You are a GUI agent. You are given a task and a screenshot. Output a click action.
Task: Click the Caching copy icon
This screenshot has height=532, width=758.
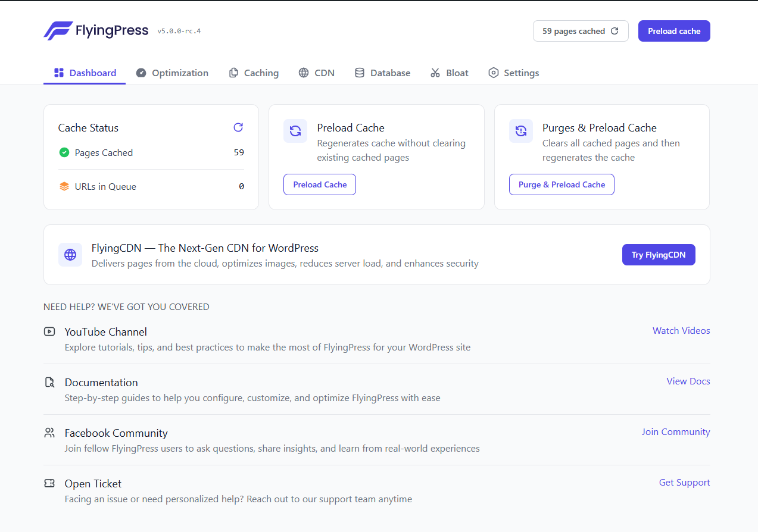[233, 73]
